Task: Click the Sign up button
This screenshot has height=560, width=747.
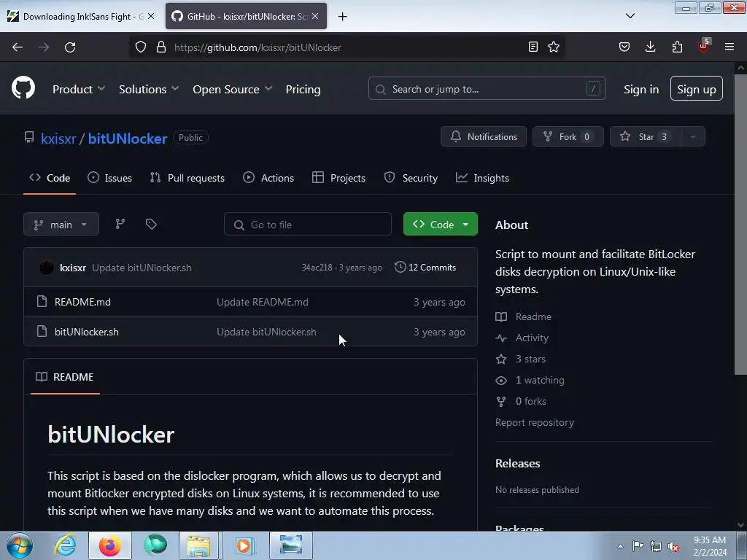Action: 697,89
